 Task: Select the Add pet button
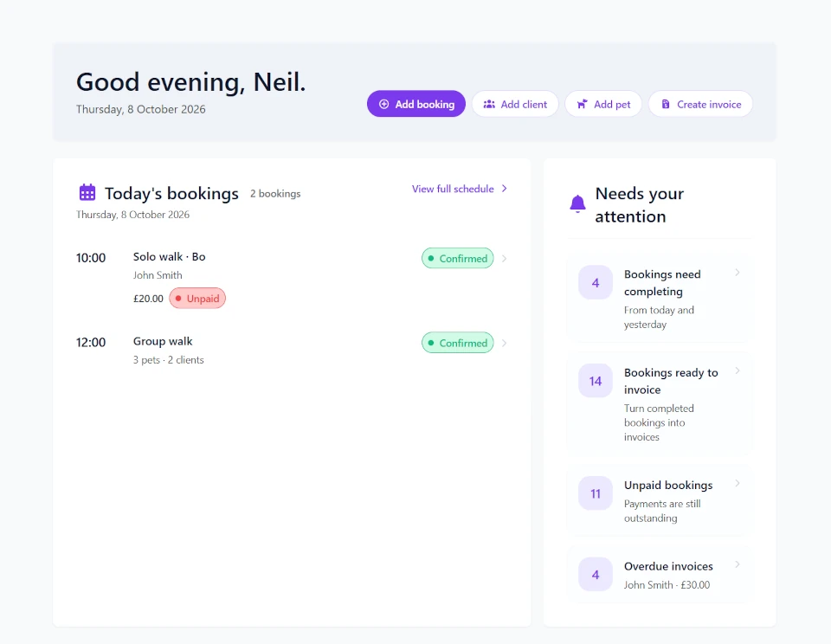(x=603, y=104)
